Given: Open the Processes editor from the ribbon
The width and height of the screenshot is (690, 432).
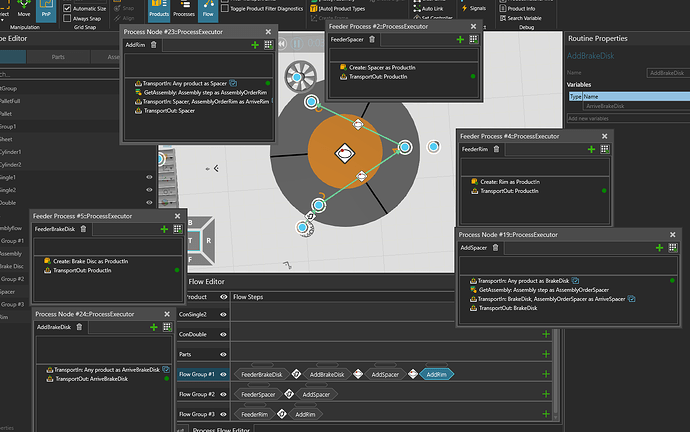Looking at the screenshot, I should [x=183, y=11].
